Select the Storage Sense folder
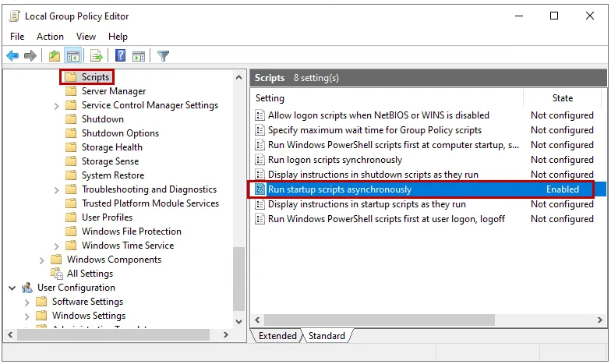Image resolution: width=611 pixels, height=364 pixels. pos(110,161)
